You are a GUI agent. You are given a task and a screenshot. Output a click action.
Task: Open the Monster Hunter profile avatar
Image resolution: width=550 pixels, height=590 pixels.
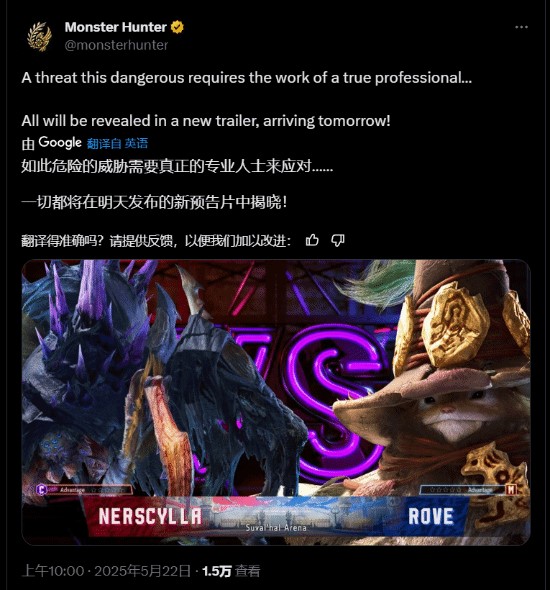click(x=39, y=36)
